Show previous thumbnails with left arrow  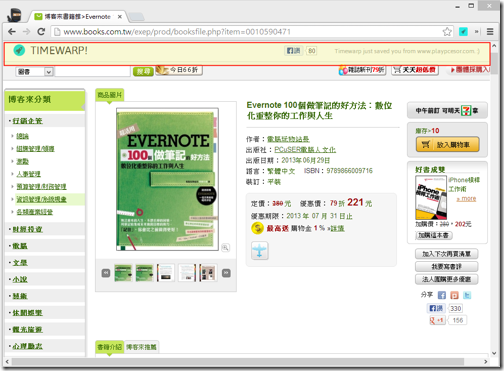106,273
